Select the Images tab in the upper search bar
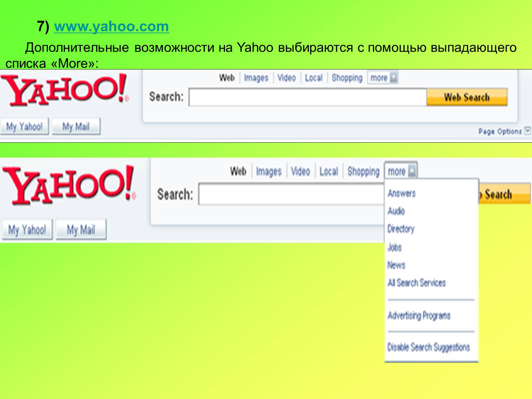532x399 pixels. coord(256,78)
